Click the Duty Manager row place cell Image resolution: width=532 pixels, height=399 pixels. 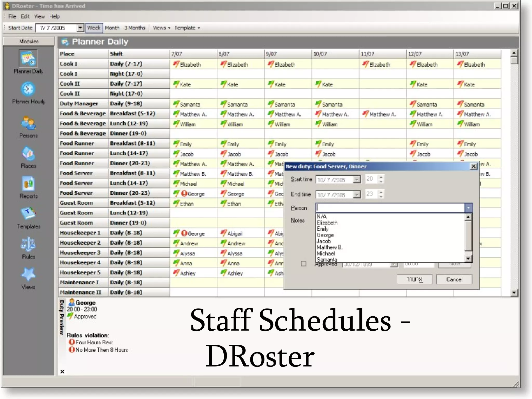(83, 103)
